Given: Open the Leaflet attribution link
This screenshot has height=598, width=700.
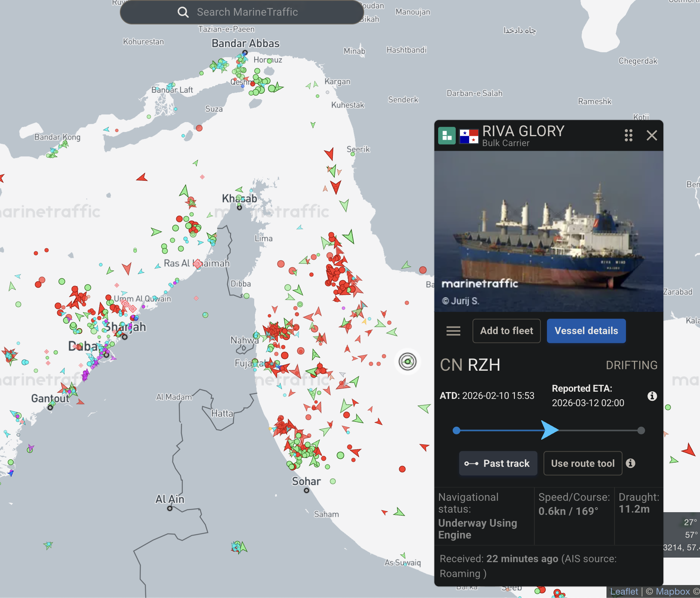Looking at the screenshot, I should coord(624,592).
